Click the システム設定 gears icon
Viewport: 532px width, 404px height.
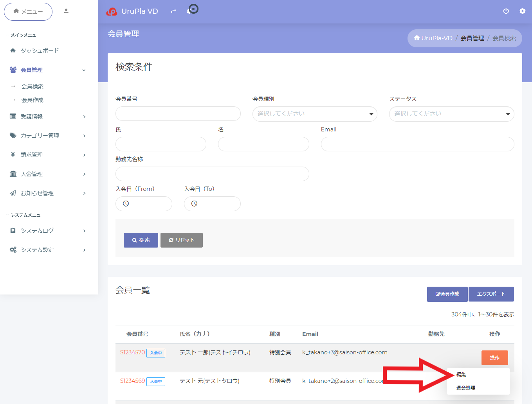(13, 250)
